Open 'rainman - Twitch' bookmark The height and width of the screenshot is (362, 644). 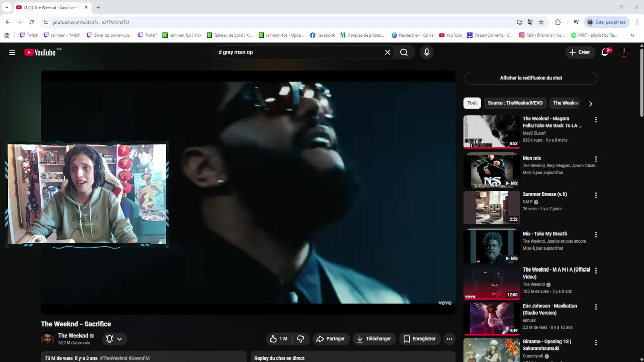(x=62, y=35)
